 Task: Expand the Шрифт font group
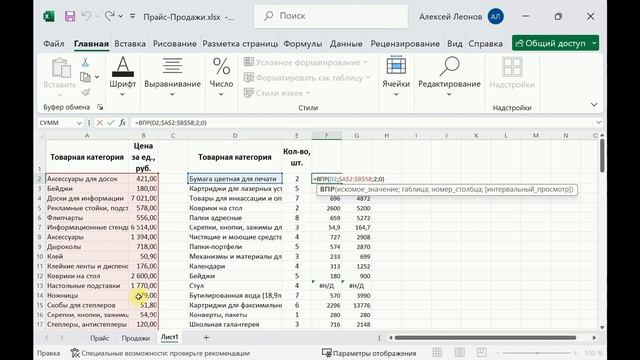[122, 77]
